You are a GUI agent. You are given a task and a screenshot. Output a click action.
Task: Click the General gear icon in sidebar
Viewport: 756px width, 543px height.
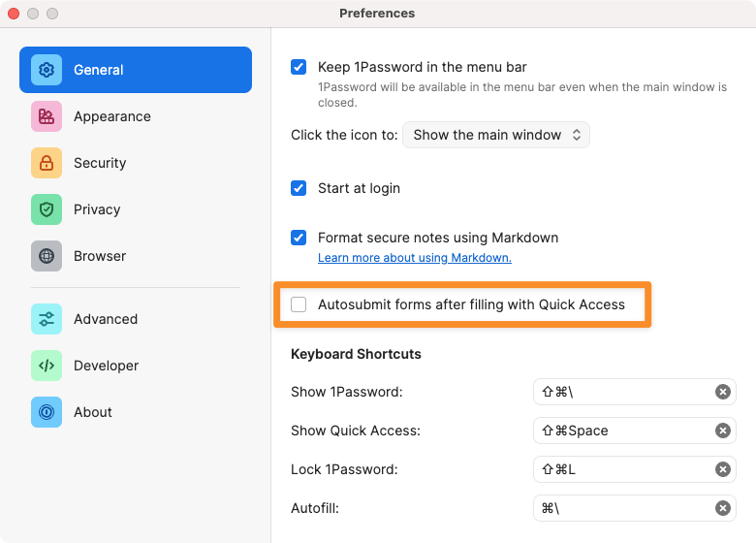[47, 70]
